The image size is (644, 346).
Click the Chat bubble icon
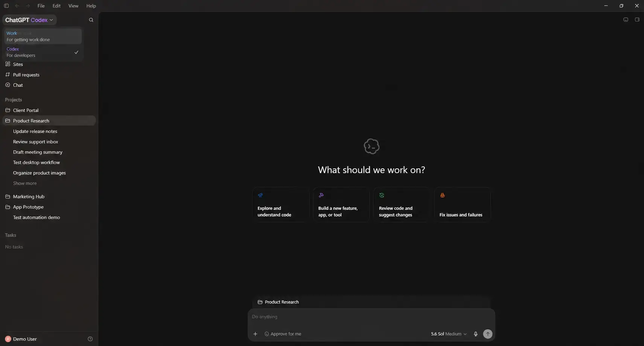(x=8, y=85)
